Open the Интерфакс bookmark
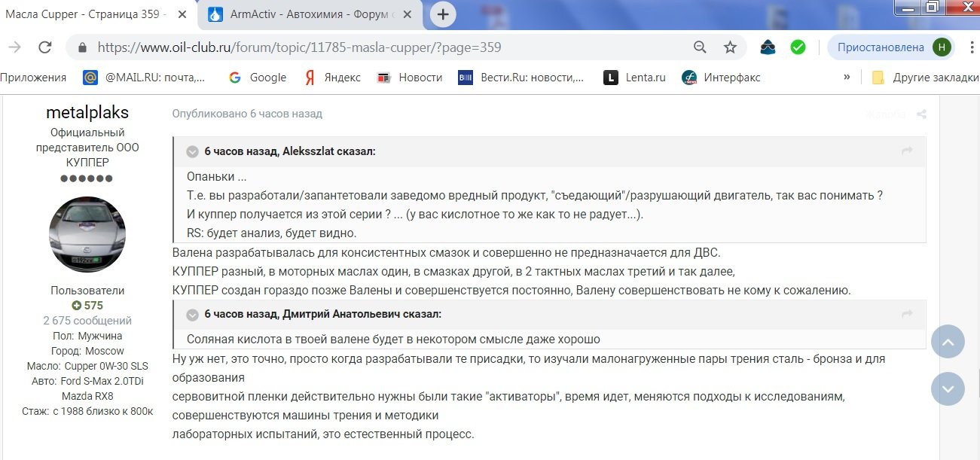The width and height of the screenshot is (980, 460). [x=721, y=77]
